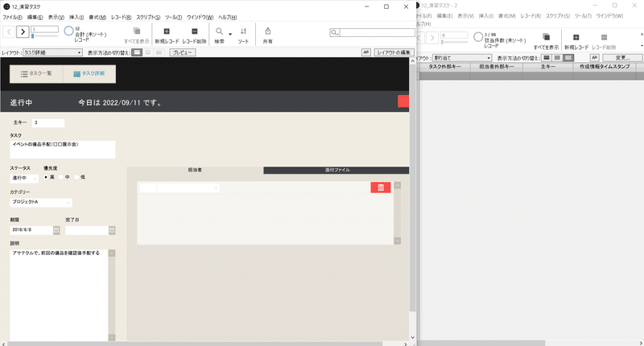Open the レイアウト dropdown showing タスク詳細

pyautogui.click(x=52, y=52)
